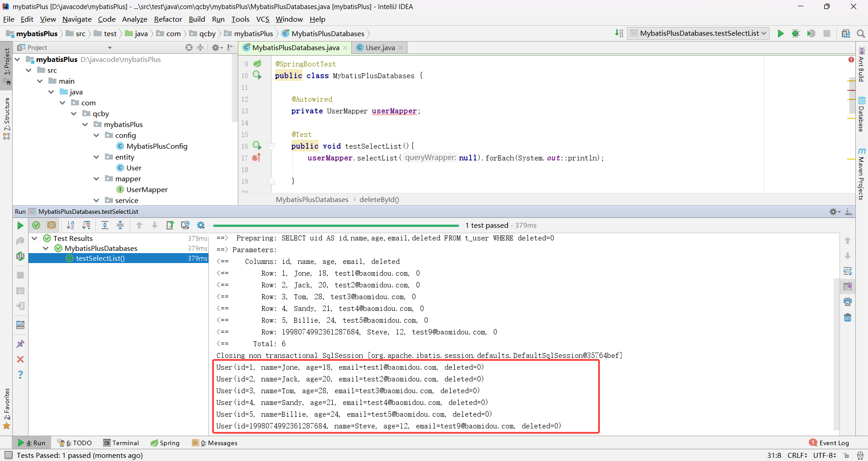Image resolution: width=868 pixels, height=461 pixels.
Task: Start debug with the bug icon
Action: click(796, 33)
